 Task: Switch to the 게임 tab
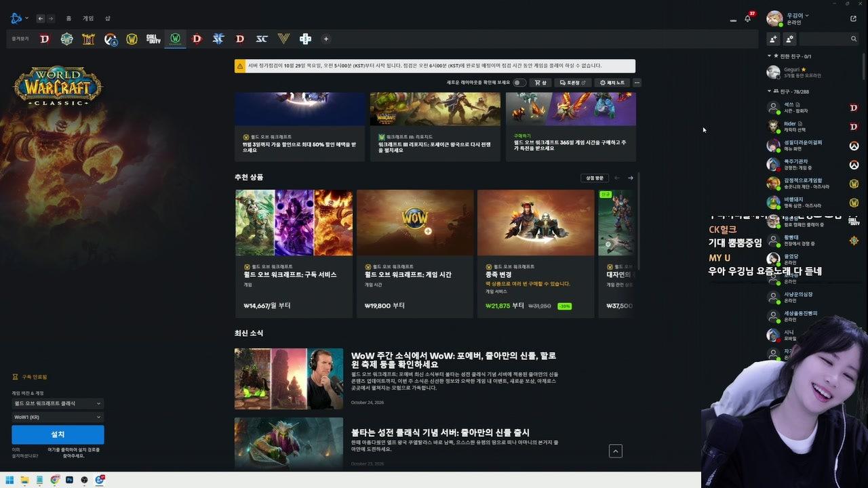click(88, 18)
